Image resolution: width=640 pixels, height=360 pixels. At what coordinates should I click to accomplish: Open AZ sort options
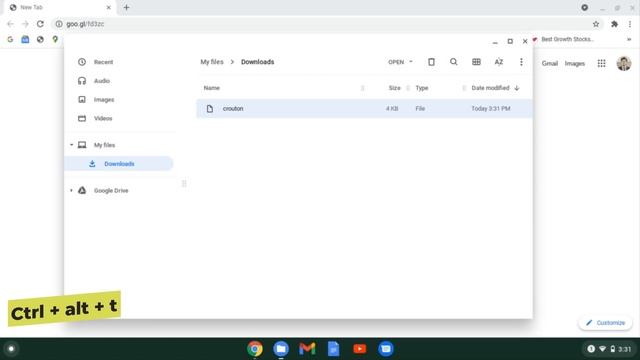[499, 62]
